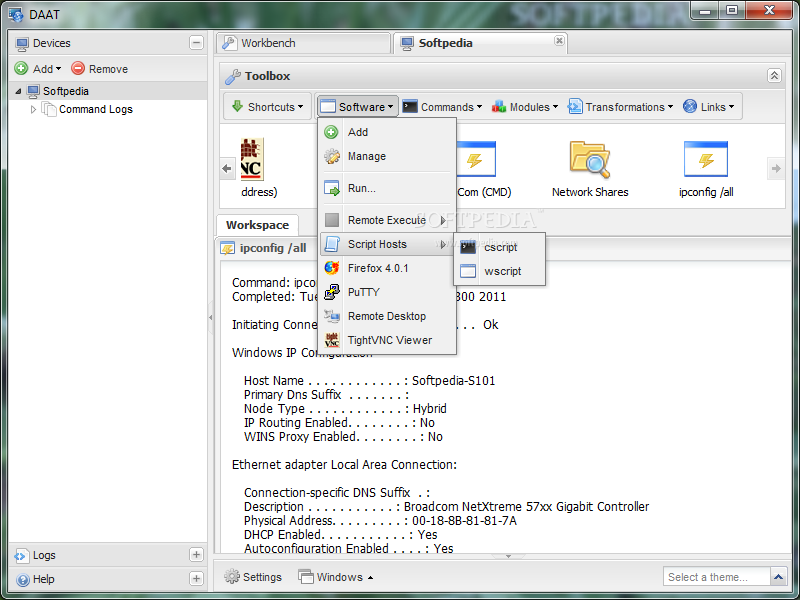Click the Toolbox wrench icon
The image size is (800, 600).
tap(233, 76)
